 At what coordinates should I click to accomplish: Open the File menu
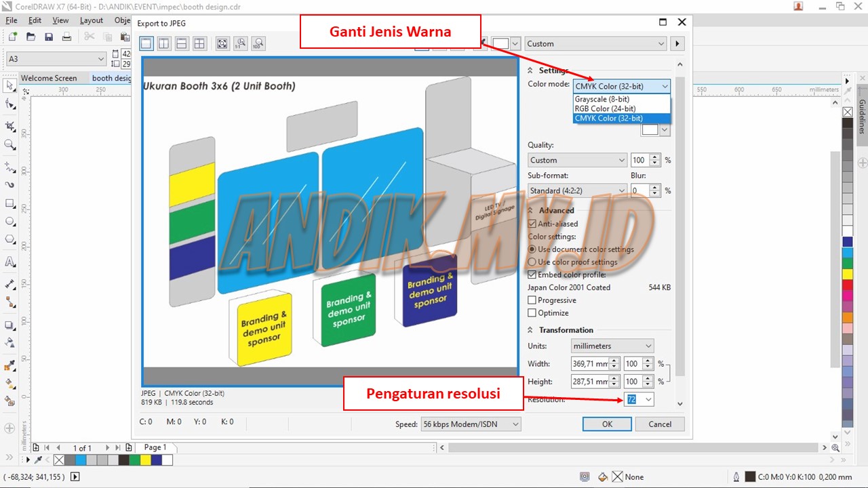click(x=12, y=20)
